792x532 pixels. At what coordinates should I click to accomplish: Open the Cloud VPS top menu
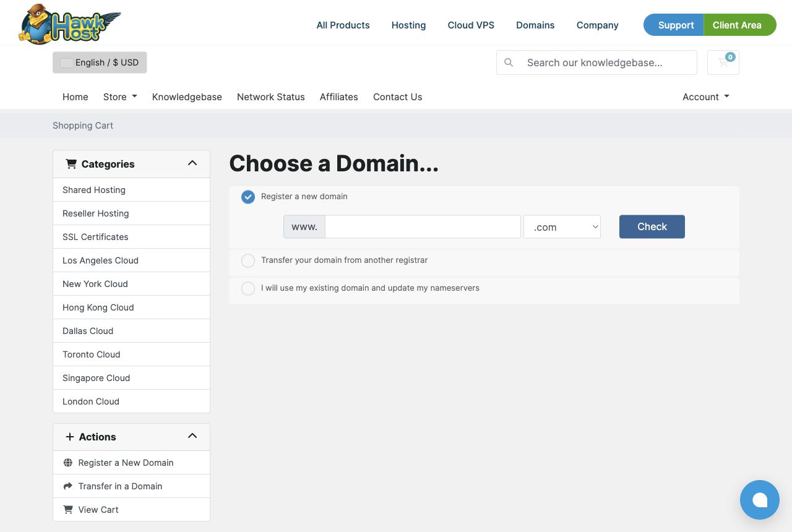(471, 25)
